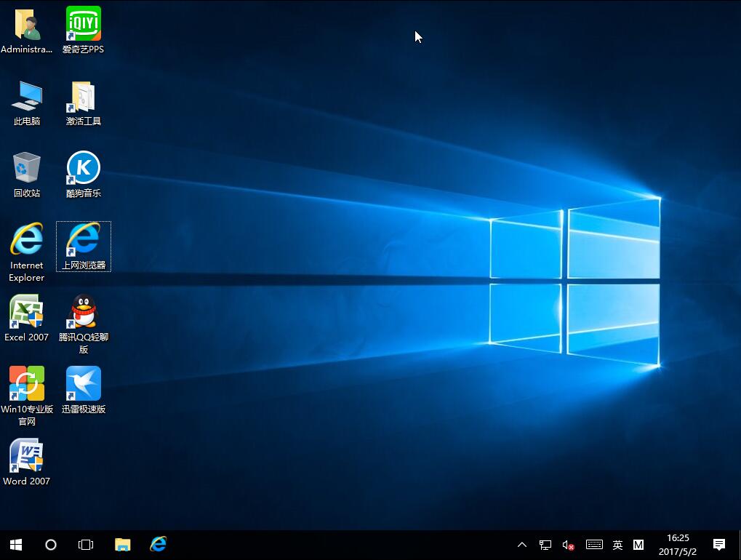
Task: Expand the hidden system tray icons chevron
Action: 522,545
